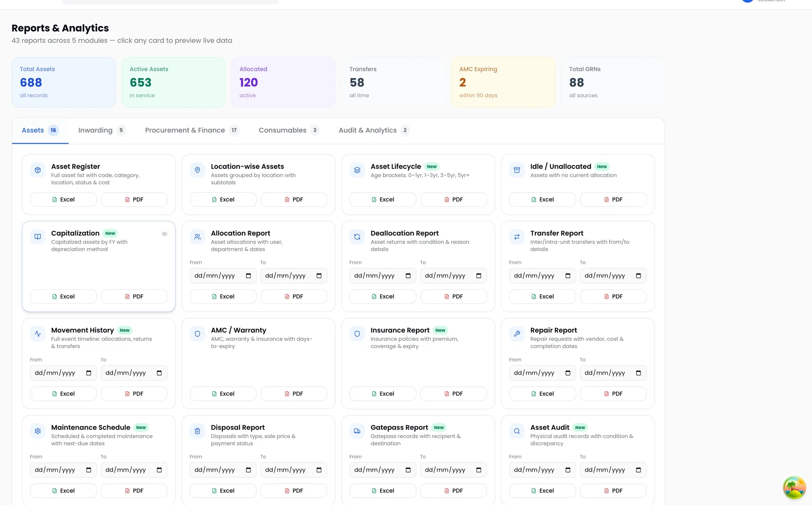Click the Gatepass Report To date field
The width and height of the screenshot is (812, 505).
453,470
